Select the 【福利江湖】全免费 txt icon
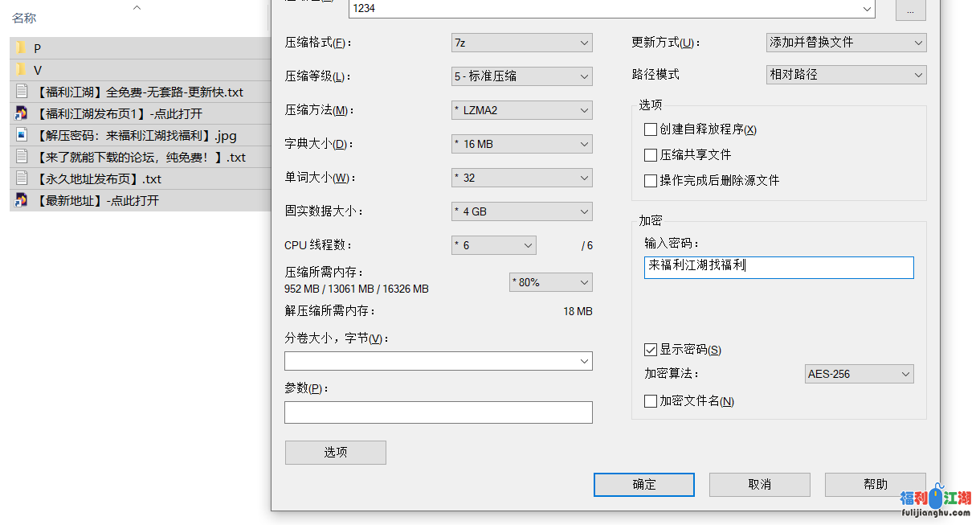Image resolution: width=980 pixels, height=525 pixels. tap(19, 91)
